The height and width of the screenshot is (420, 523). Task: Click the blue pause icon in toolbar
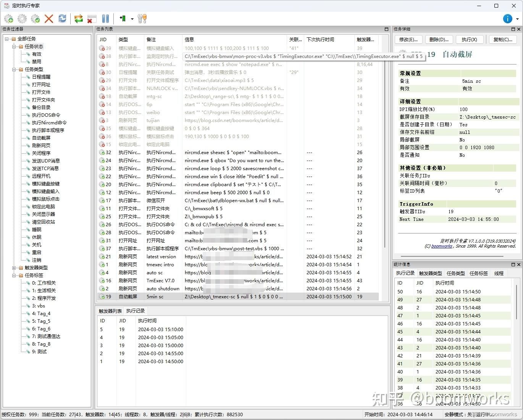point(106,19)
